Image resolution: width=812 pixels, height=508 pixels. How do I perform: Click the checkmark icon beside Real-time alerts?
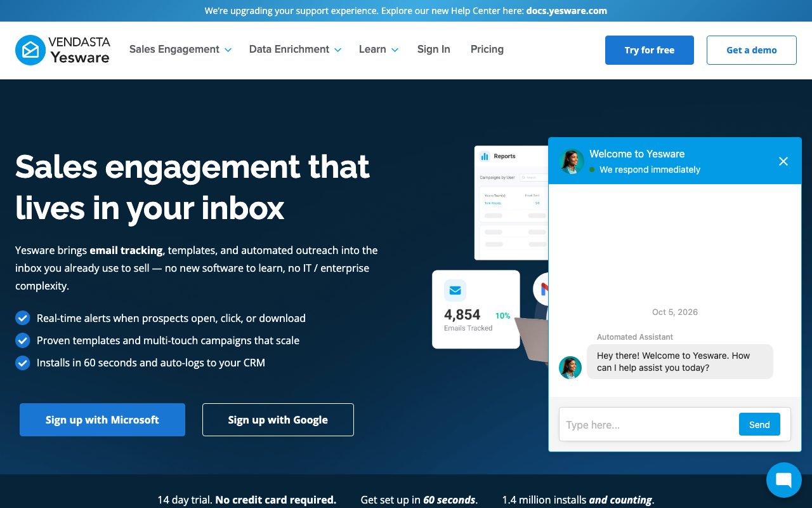pos(23,318)
